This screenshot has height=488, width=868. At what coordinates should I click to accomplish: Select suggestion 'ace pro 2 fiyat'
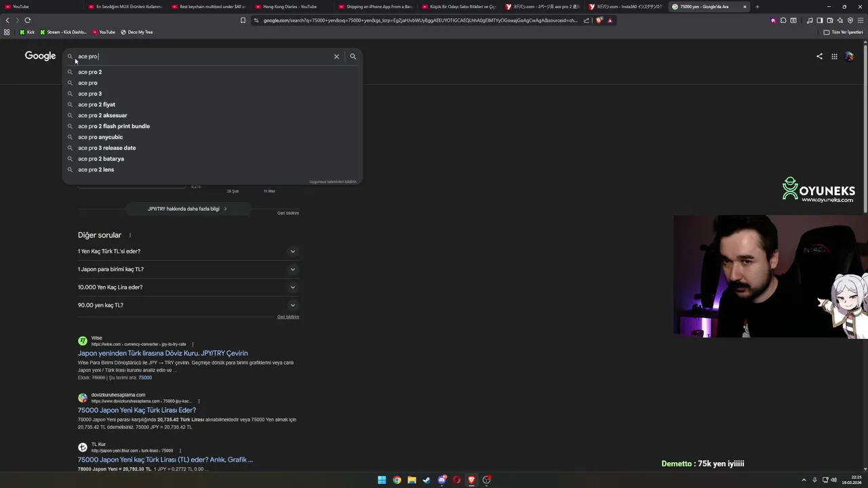(212, 104)
